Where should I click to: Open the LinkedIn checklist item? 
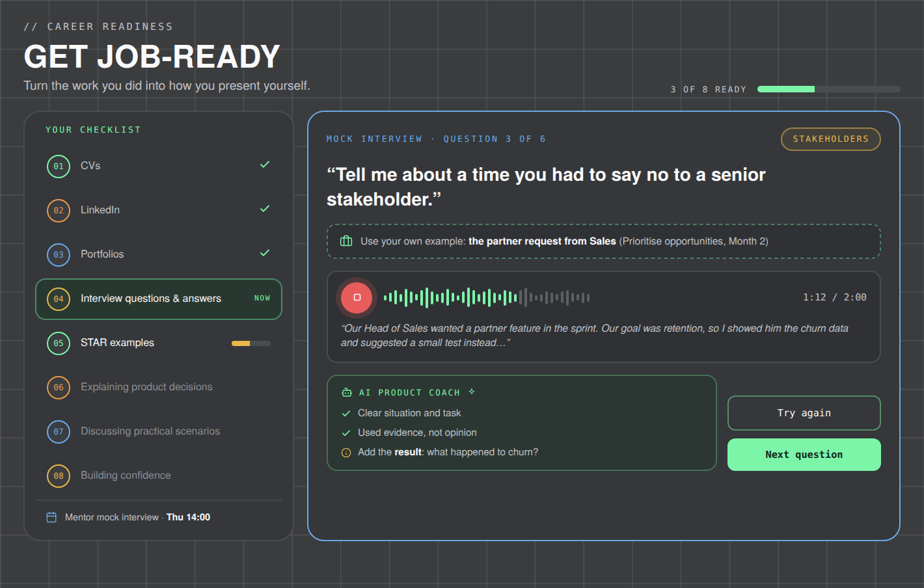[159, 210]
